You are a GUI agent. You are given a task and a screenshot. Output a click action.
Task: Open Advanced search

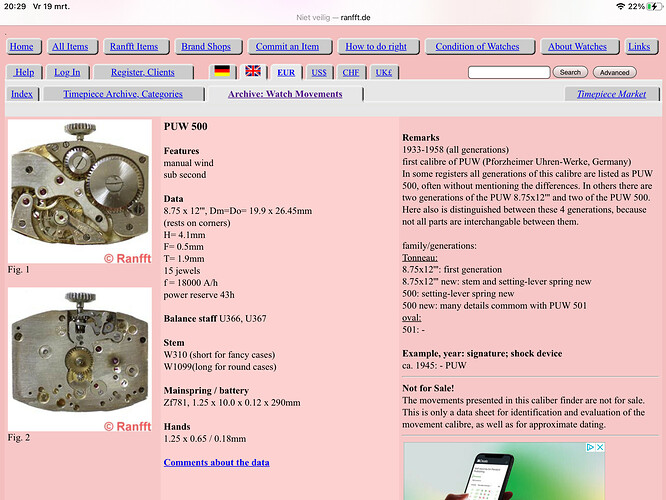click(x=614, y=72)
